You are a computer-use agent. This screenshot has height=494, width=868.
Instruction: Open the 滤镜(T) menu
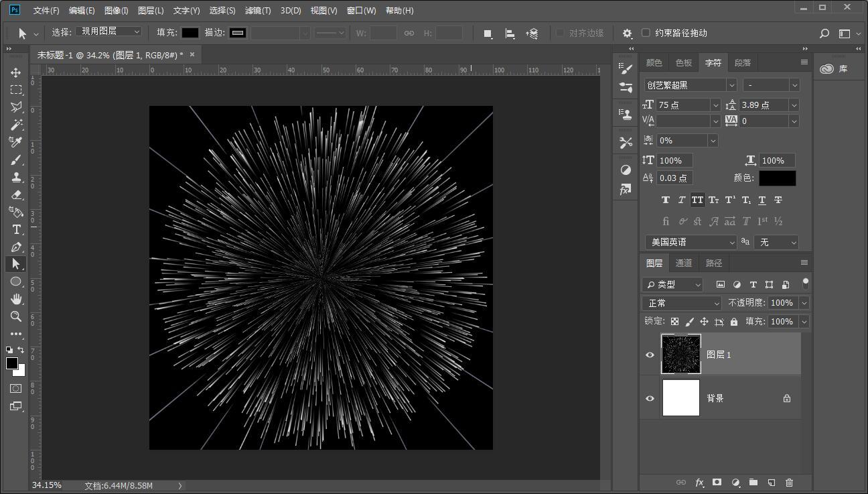pyautogui.click(x=258, y=11)
